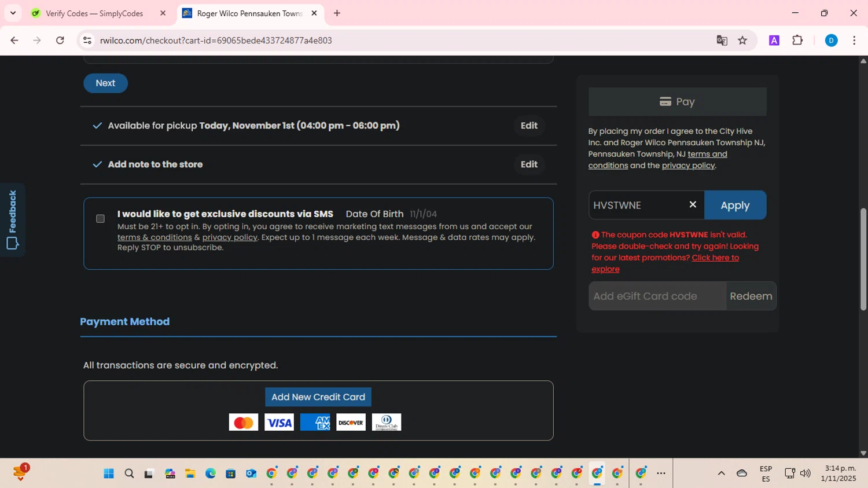Open Chrome's three-dot menu
The height and width of the screenshot is (488, 868).
(854, 41)
